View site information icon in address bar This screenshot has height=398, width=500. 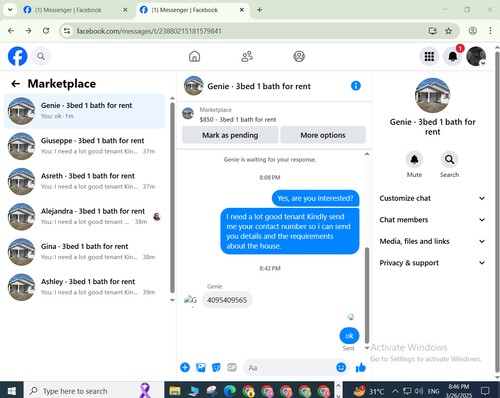tap(67, 31)
